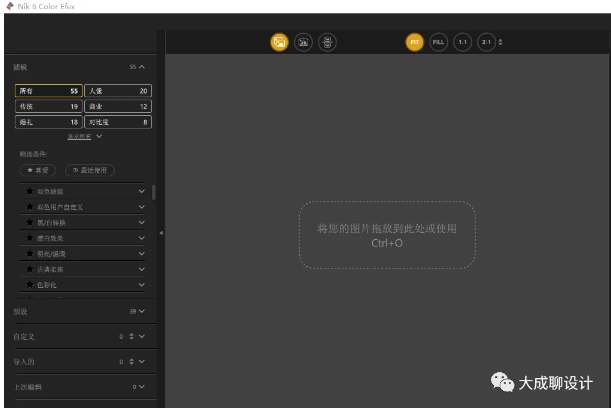Star the 古典柔焦 filter as favorite
Screen dimensions: 611x408
30,269
